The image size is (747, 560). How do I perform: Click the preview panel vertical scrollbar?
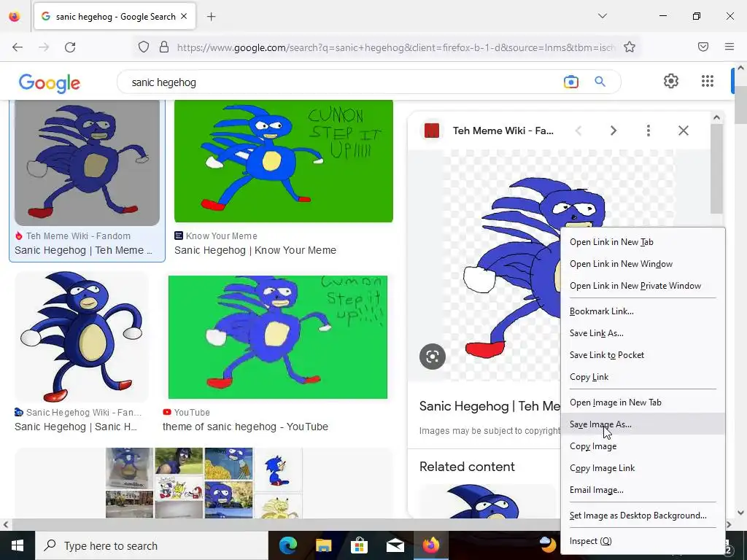pyautogui.click(x=716, y=169)
